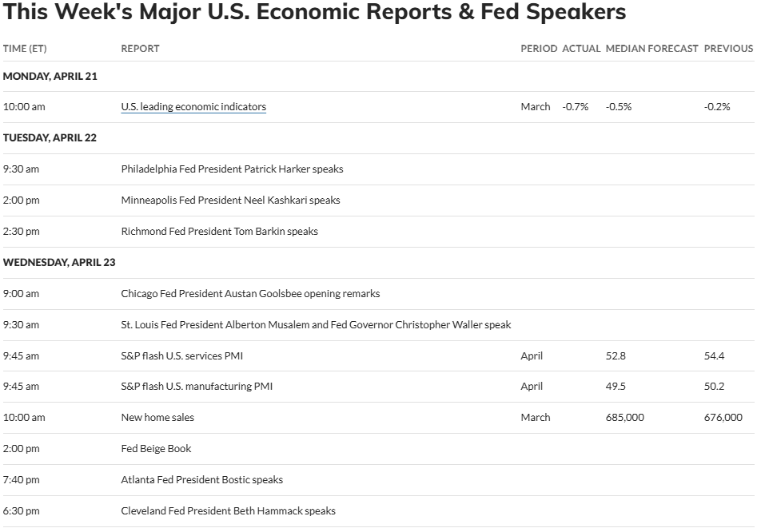Click the PERIOD column header

[x=539, y=49]
